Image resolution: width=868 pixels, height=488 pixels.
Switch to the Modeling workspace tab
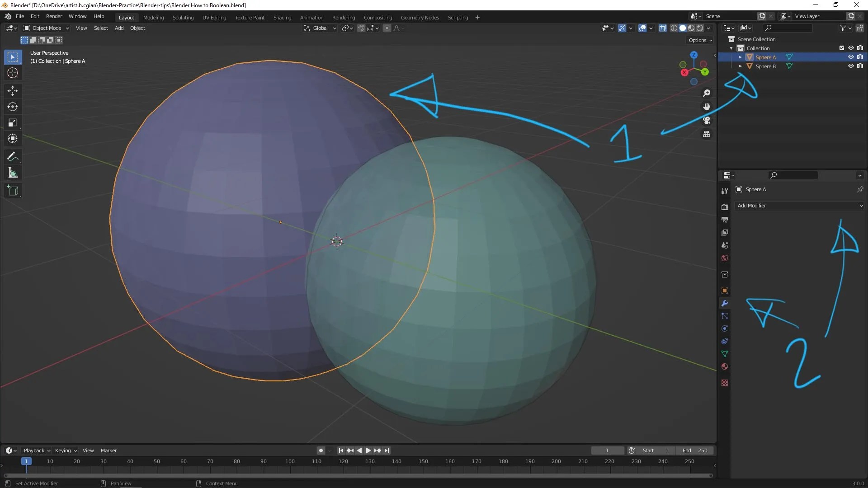click(153, 18)
